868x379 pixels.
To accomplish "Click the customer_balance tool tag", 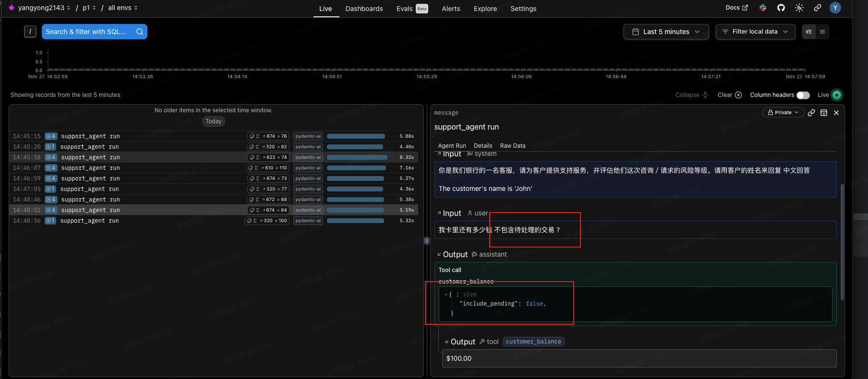I will 533,342.
